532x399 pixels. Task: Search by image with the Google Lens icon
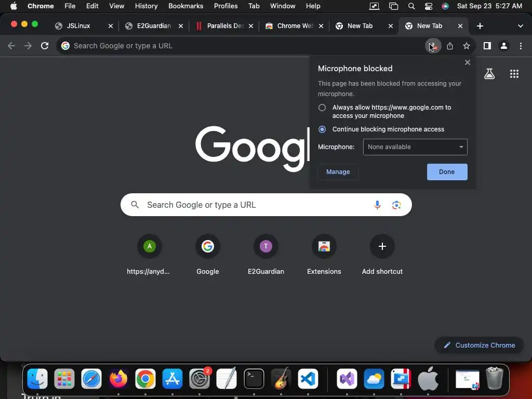396,205
